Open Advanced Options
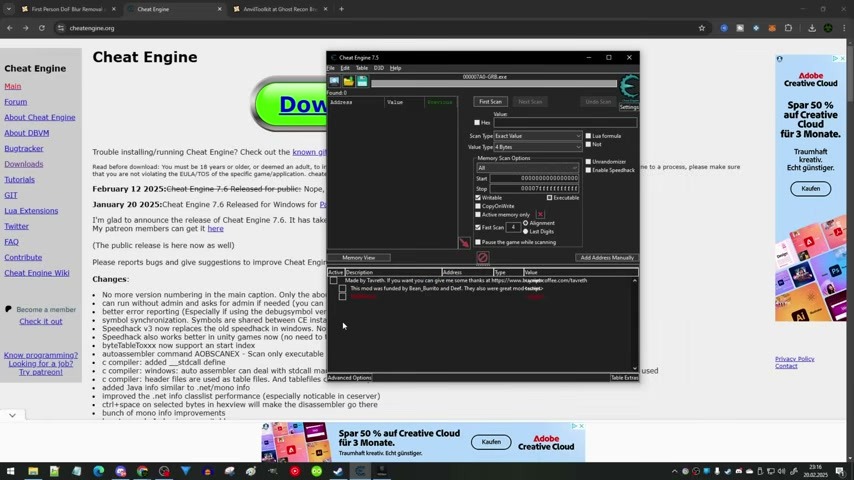 pyautogui.click(x=350, y=378)
